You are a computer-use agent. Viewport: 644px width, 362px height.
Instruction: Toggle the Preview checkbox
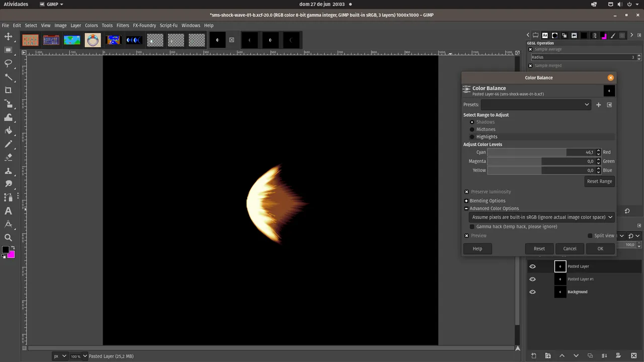point(466,236)
